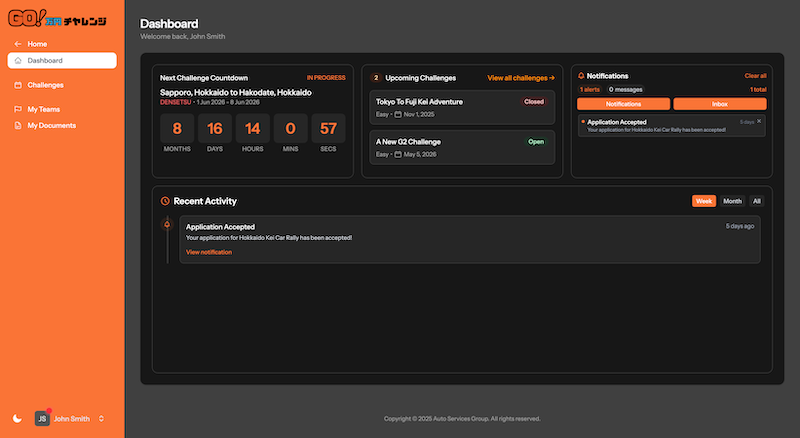This screenshot has height=438, width=800.
Task: Click the JS user avatar
Action: pyautogui.click(x=42, y=419)
